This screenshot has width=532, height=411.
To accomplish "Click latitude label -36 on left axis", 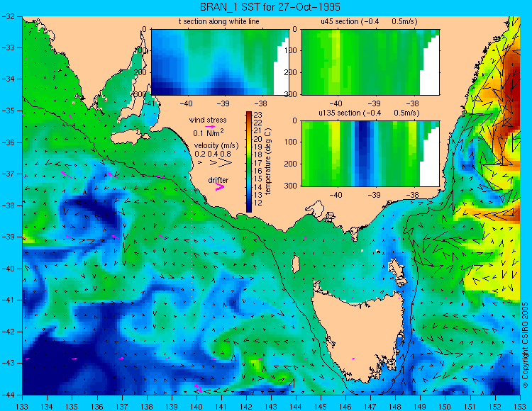I will click(9, 142).
